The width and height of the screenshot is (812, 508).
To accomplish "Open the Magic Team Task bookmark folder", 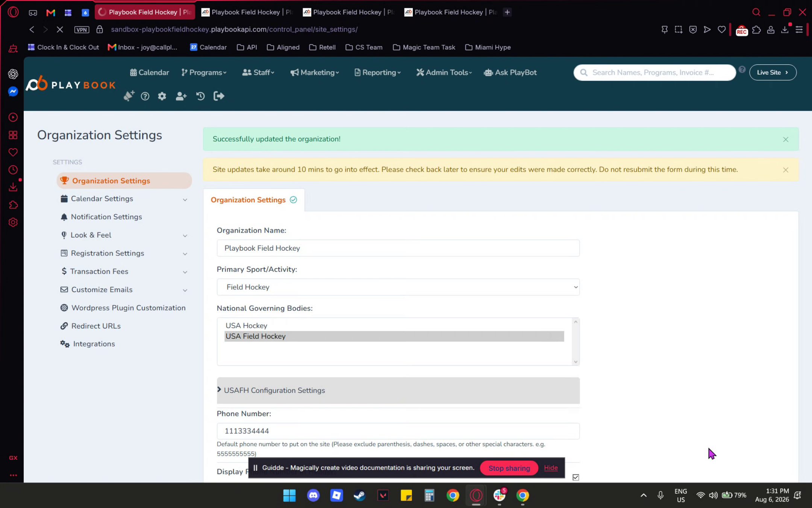I will pos(424,47).
